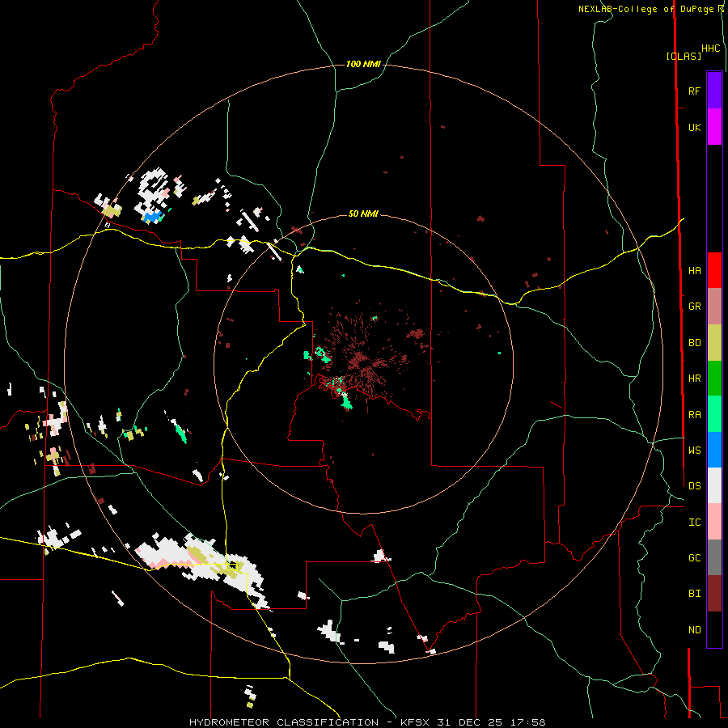The image size is (728, 728).
Task: Click the black ND legend swatch
Action: (x=714, y=629)
